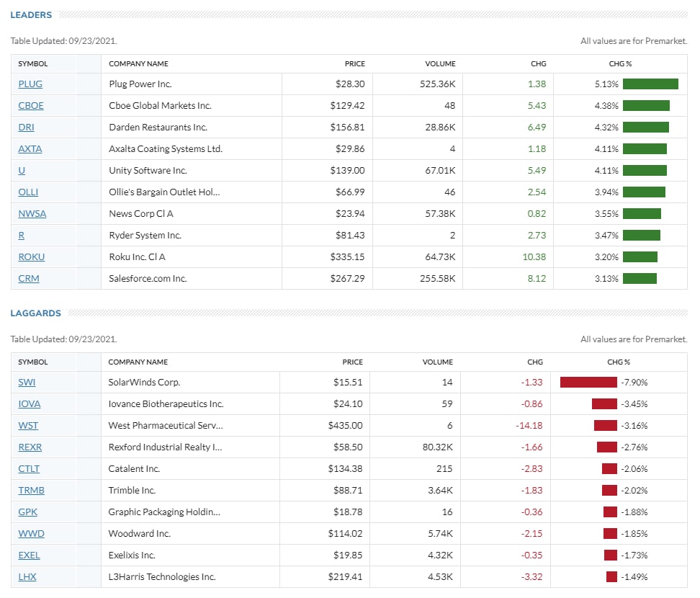Click the 255.58K volume for Salesforce
Screen dimensions: 700x598
tap(438, 279)
